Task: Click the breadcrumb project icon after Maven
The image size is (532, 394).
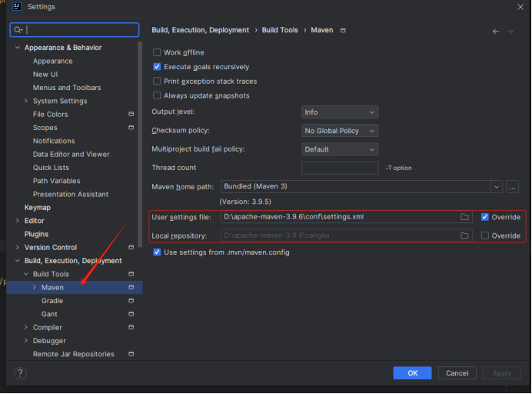Action: point(343,31)
